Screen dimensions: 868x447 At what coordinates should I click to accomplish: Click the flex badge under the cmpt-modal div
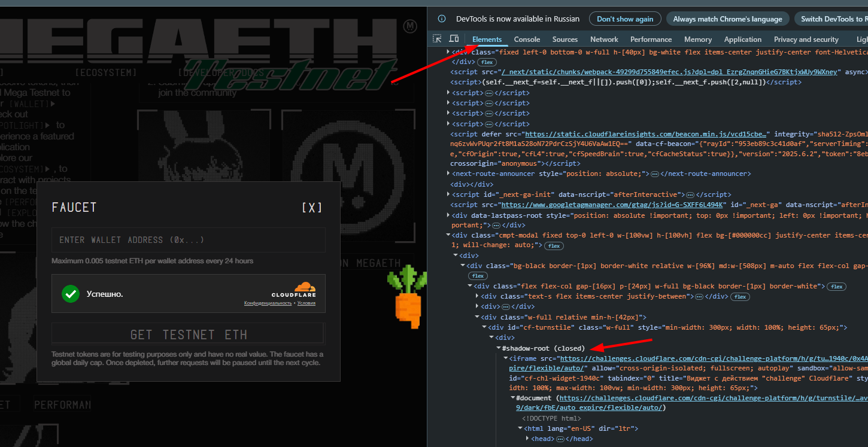tap(554, 246)
